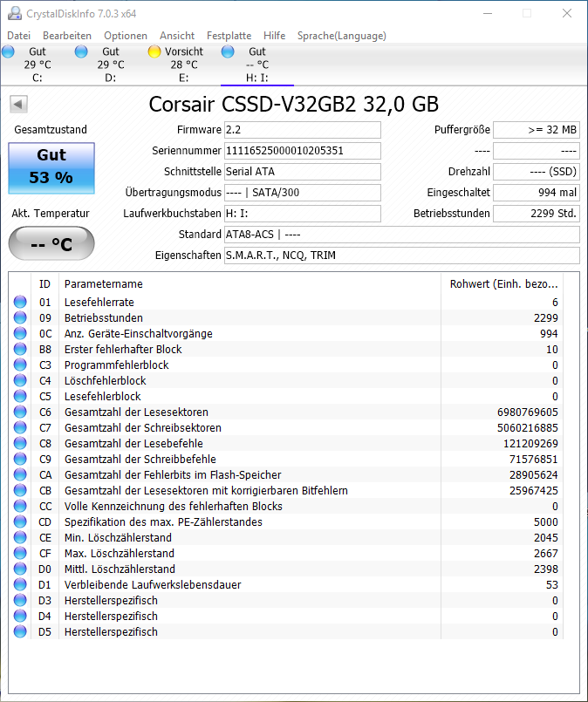588x702 pixels.
Task: Click the Rohwert column header
Action: coord(502,283)
